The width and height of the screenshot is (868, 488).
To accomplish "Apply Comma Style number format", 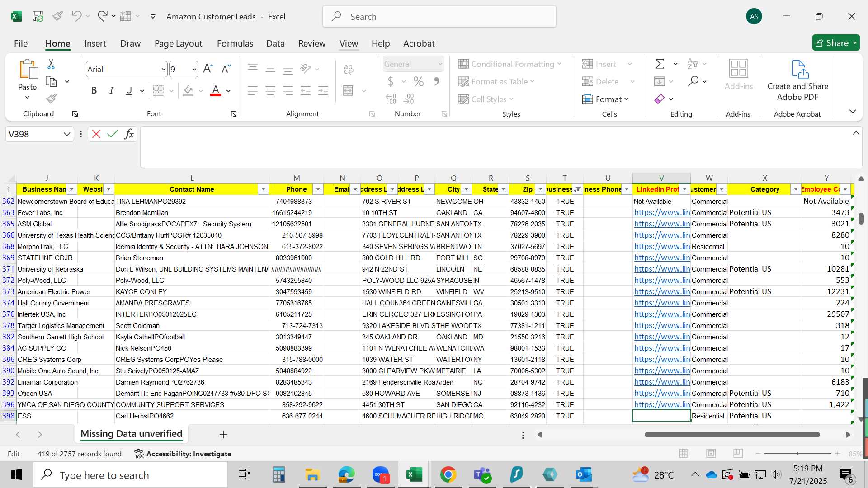I will (x=437, y=82).
